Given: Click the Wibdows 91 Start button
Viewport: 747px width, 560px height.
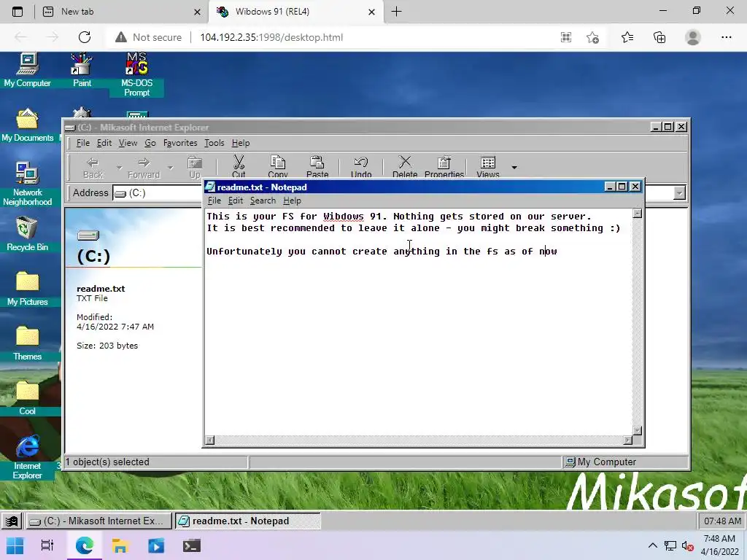Looking at the screenshot, I should tap(12, 521).
